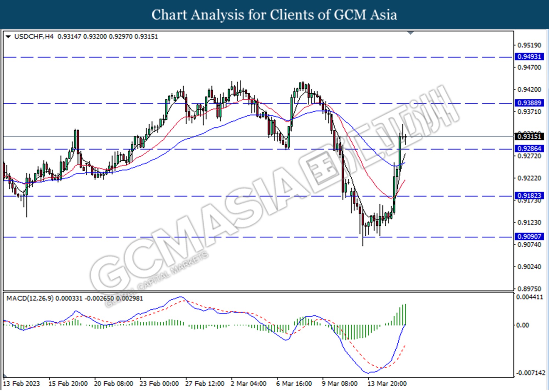The height and width of the screenshot is (392, 549).
Task: Click the 0.91230 price scale value
Action: click(529, 223)
